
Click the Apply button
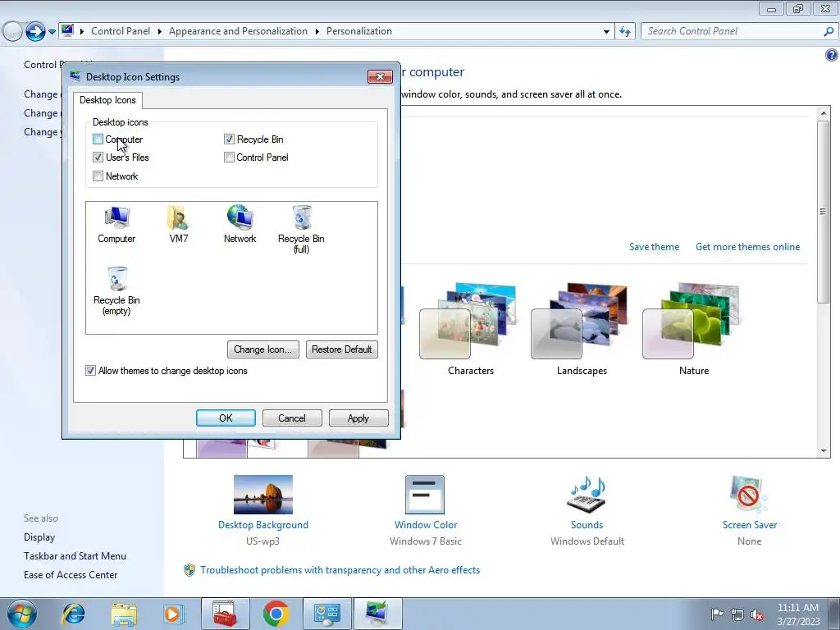[358, 418]
